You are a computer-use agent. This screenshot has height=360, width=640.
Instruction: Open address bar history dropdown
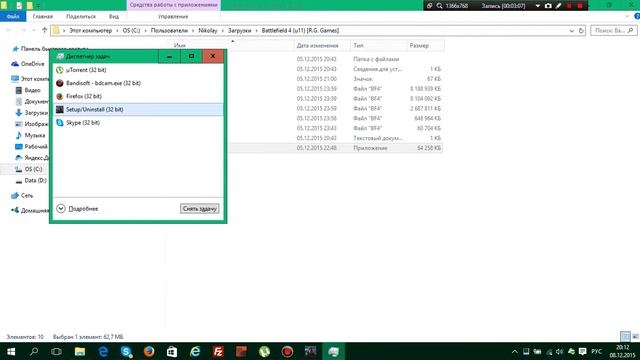572,31
